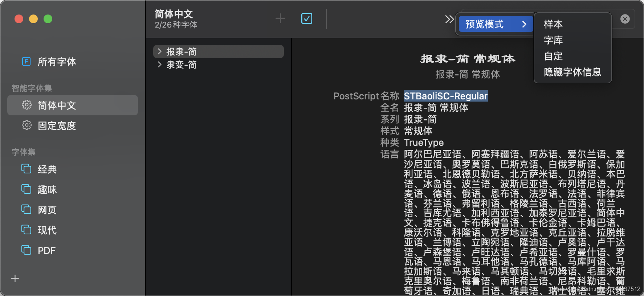This screenshot has width=644, height=296.
Task: Click the TrueType kind value
Action: (x=424, y=143)
